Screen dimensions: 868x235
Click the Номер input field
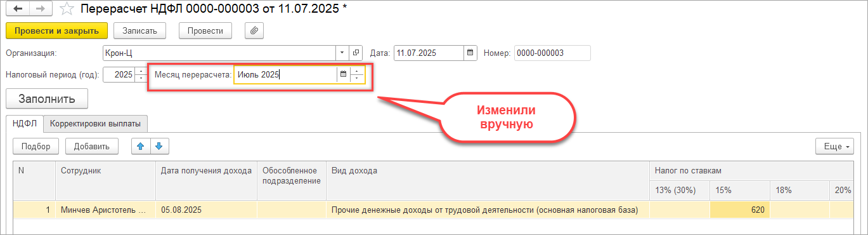tap(552, 53)
